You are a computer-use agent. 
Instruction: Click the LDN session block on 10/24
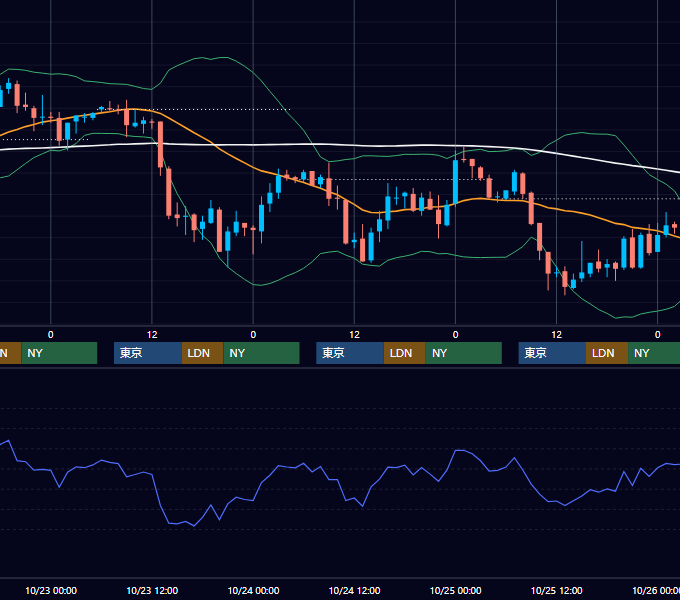(x=405, y=353)
